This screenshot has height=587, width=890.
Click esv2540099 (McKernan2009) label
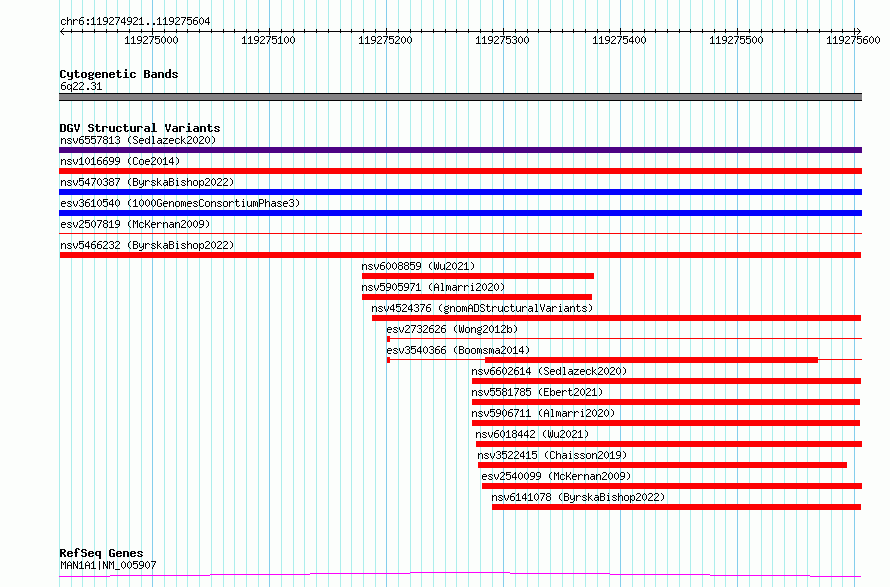click(x=556, y=476)
